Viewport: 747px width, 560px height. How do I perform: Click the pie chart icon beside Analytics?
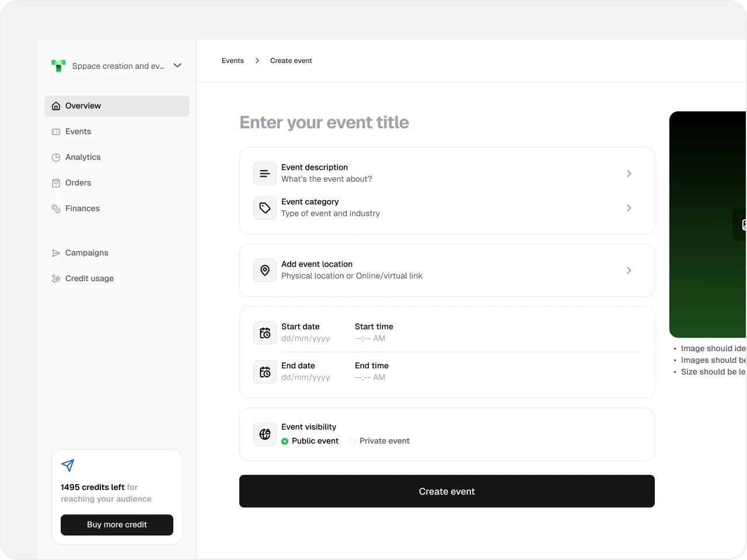(56, 157)
